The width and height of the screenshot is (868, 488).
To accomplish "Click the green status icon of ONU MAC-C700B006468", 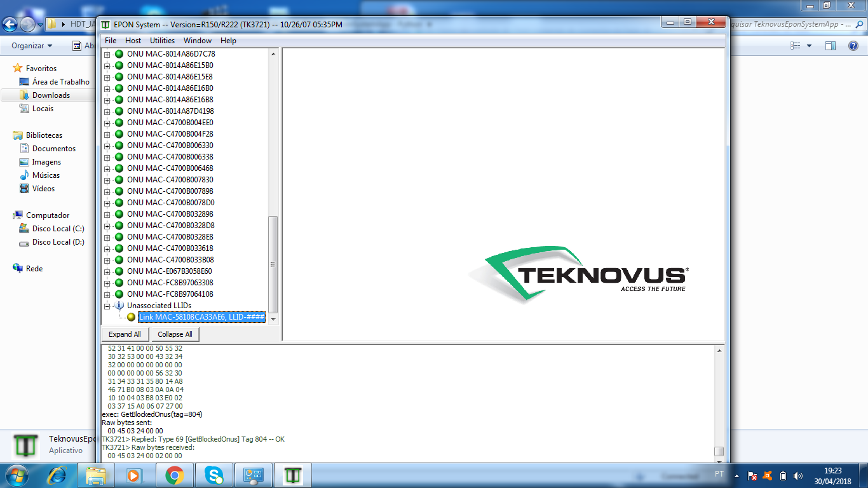I will click(119, 168).
